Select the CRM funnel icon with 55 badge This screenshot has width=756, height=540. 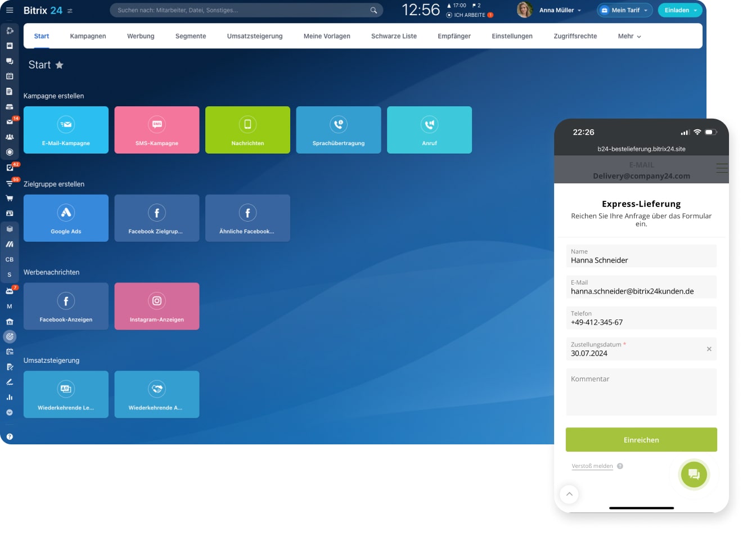point(10,182)
